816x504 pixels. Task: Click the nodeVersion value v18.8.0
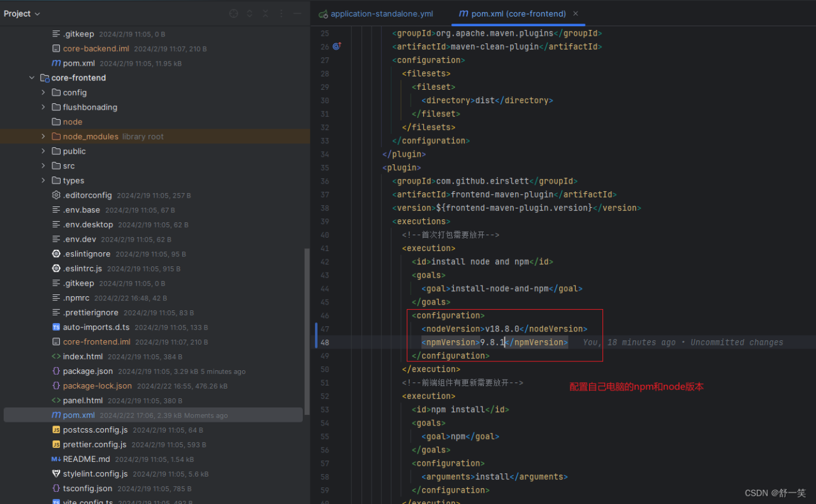coord(502,329)
